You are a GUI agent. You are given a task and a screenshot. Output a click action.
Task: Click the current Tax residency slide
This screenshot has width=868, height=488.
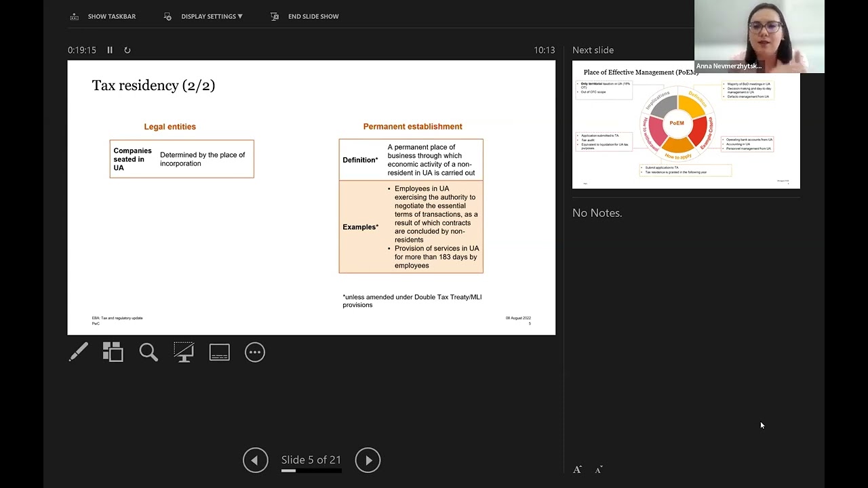[311, 197]
